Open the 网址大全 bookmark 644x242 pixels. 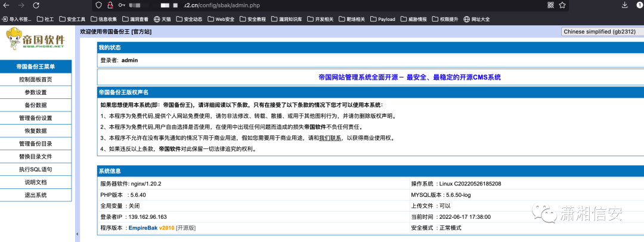(476, 19)
